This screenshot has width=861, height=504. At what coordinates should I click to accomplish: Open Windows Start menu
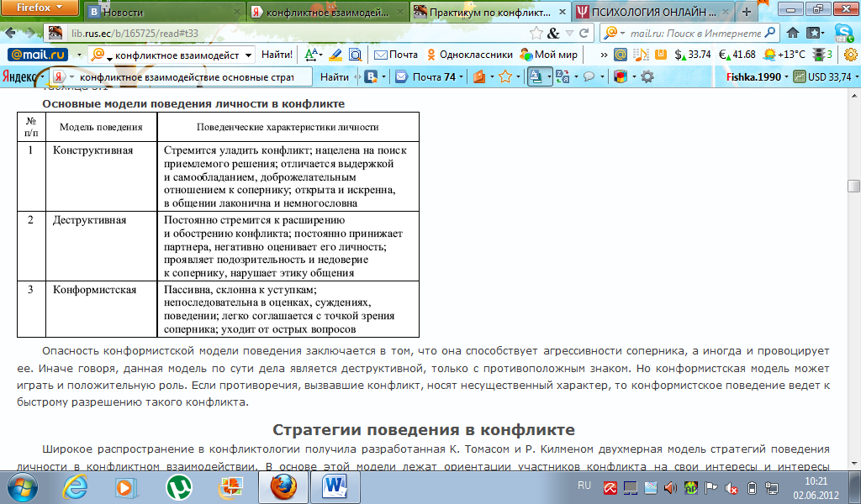tap(23, 487)
